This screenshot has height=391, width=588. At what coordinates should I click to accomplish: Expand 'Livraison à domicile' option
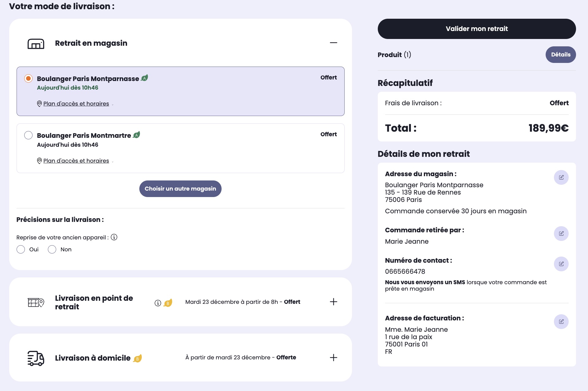coord(333,358)
